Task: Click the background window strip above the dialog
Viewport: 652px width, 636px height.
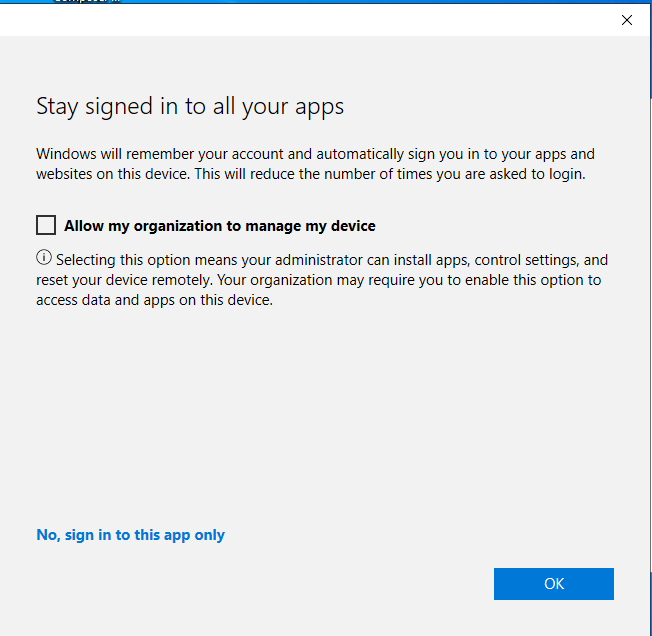Action: (x=300, y=3)
